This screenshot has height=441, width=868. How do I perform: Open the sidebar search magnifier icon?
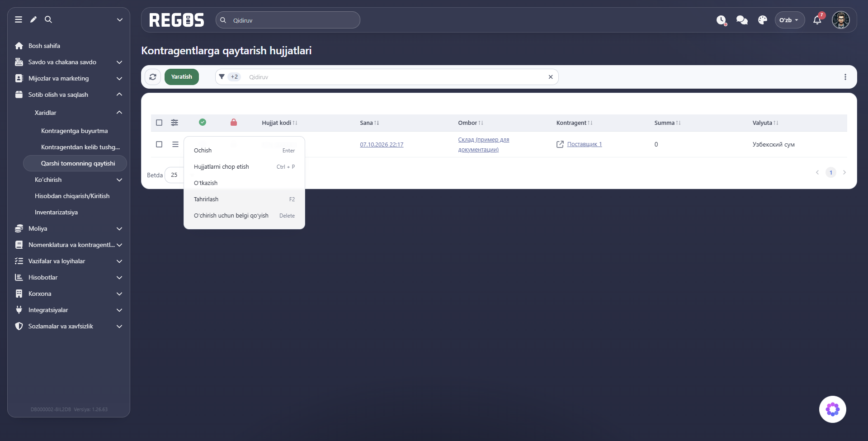[48, 19]
